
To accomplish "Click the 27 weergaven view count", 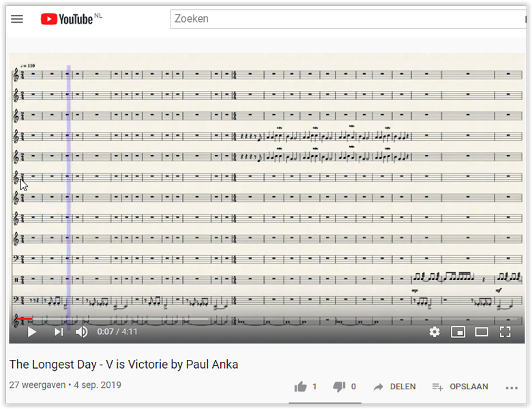I will click(38, 385).
